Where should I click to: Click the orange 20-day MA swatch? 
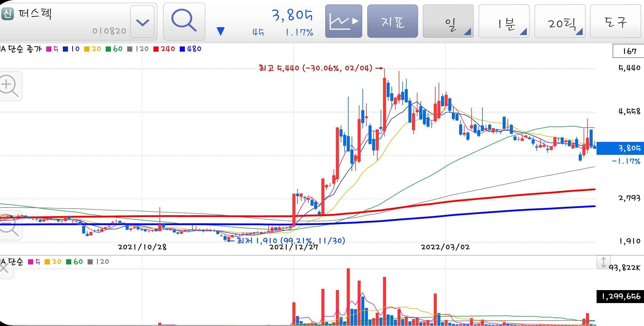click(x=87, y=49)
